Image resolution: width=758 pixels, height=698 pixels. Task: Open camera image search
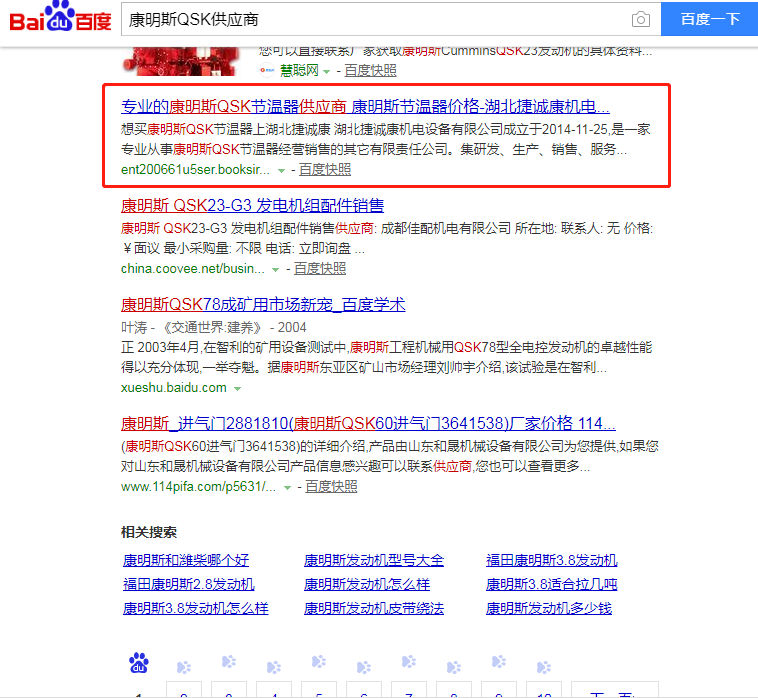(641, 19)
